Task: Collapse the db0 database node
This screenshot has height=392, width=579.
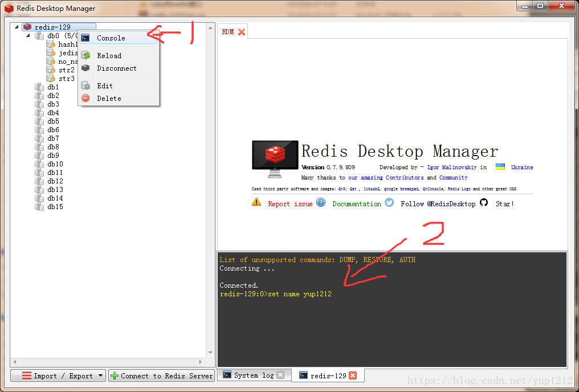Action: [27, 35]
